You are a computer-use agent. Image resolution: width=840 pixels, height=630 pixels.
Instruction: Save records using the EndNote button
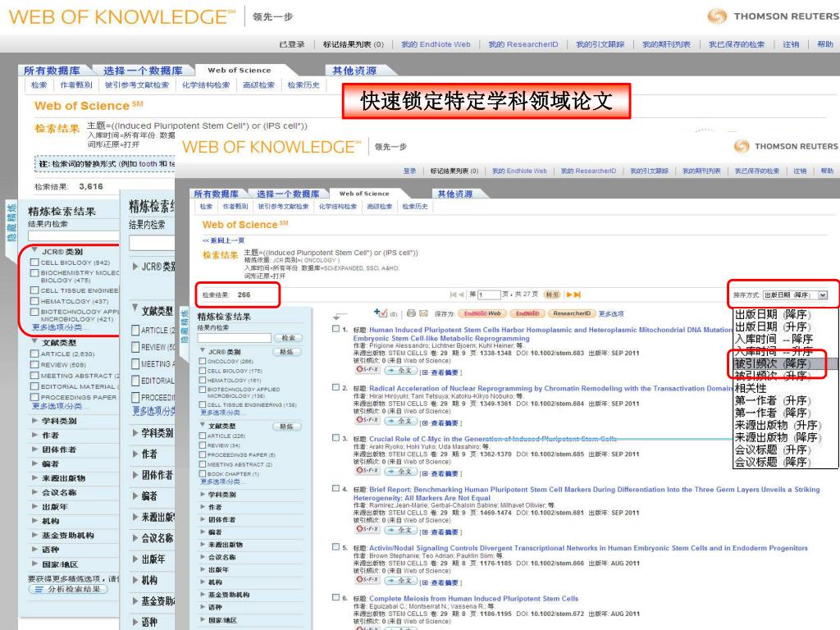tap(527, 313)
